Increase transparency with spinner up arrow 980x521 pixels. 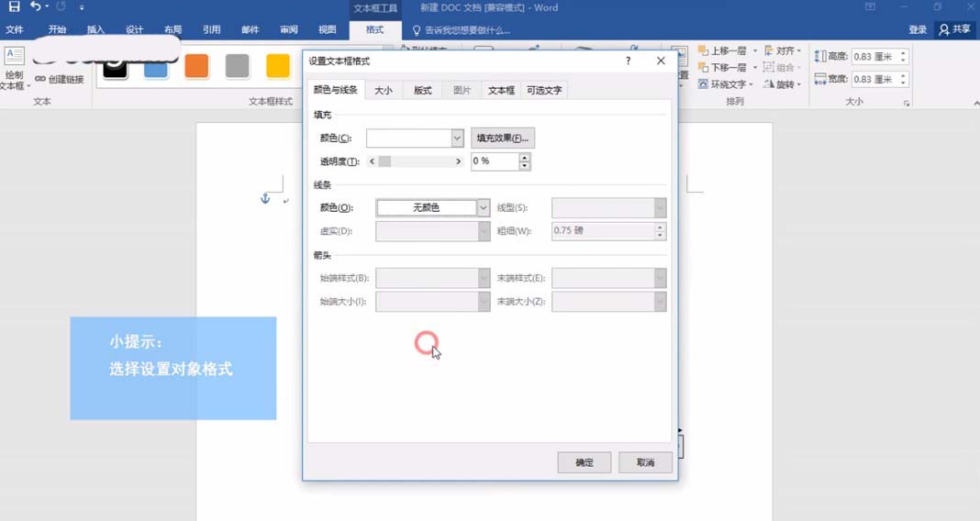coord(524,158)
